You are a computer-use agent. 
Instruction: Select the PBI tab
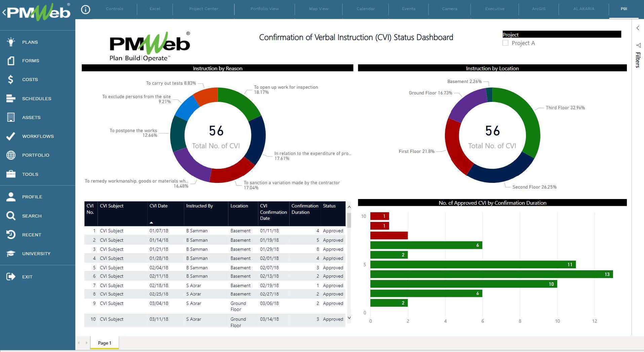click(624, 9)
